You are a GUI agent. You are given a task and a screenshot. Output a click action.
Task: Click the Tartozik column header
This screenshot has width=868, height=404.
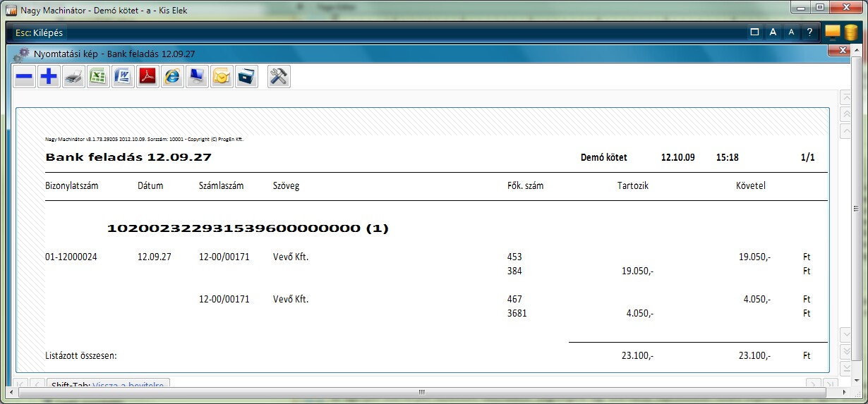632,186
